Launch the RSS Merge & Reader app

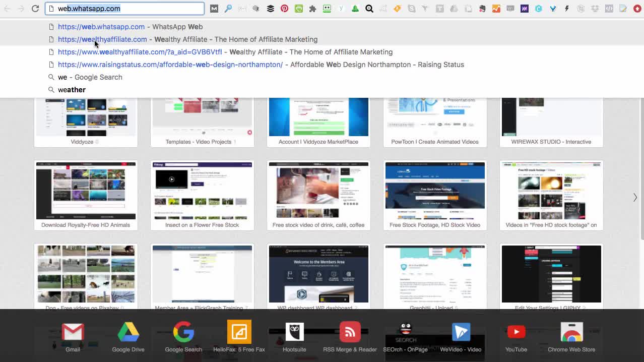pyautogui.click(x=350, y=337)
